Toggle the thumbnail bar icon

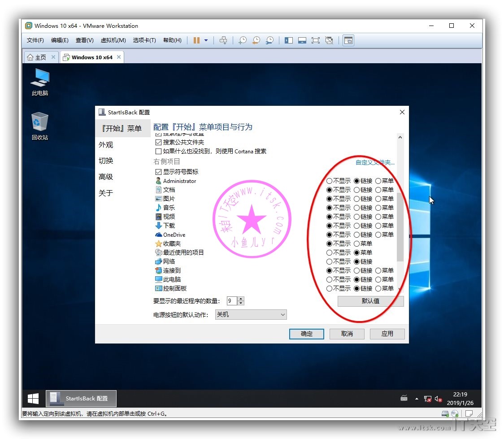pos(302,40)
